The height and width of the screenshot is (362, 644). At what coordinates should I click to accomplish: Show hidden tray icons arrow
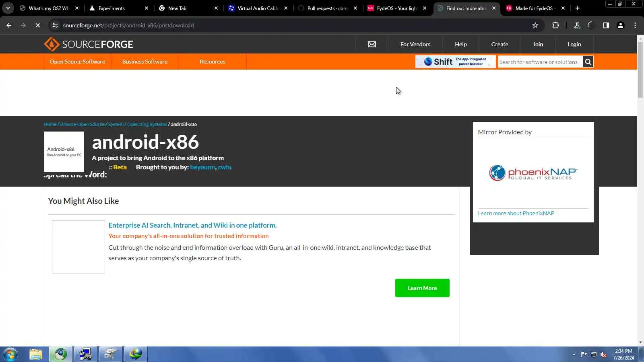coord(574,354)
